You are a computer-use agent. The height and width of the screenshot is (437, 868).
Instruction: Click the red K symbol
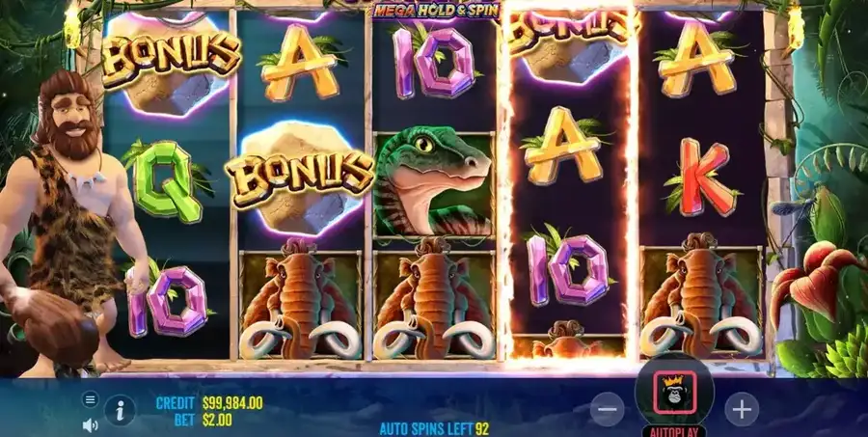[x=702, y=177]
